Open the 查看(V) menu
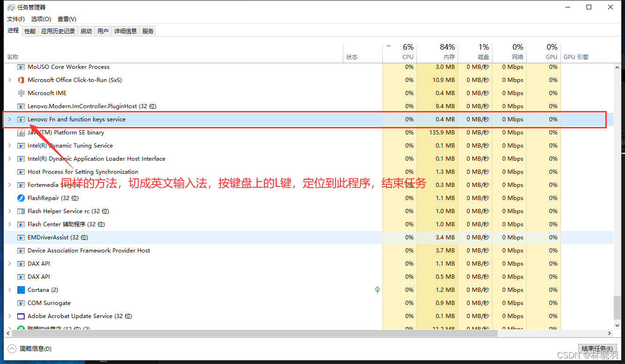Screen dimensions: 625x364 click(x=67, y=19)
